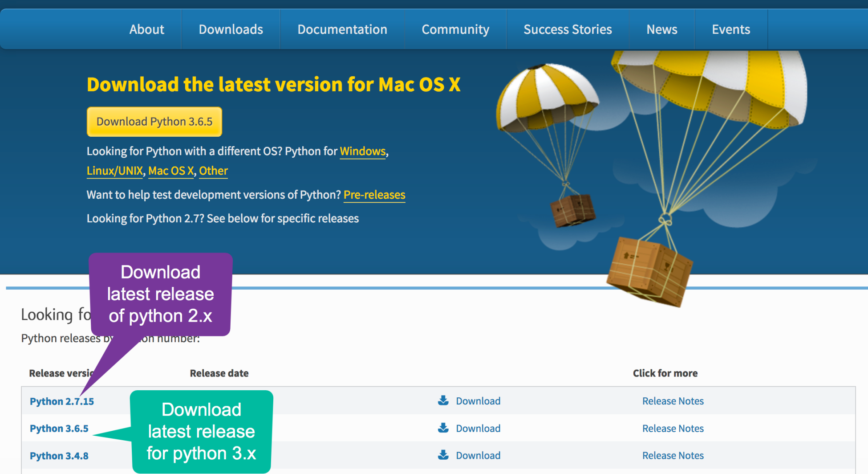Viewport: 868px width, 474px height.
Task: Click the download icon for Python 3.6.5
Action: click(x=443, y=428)
